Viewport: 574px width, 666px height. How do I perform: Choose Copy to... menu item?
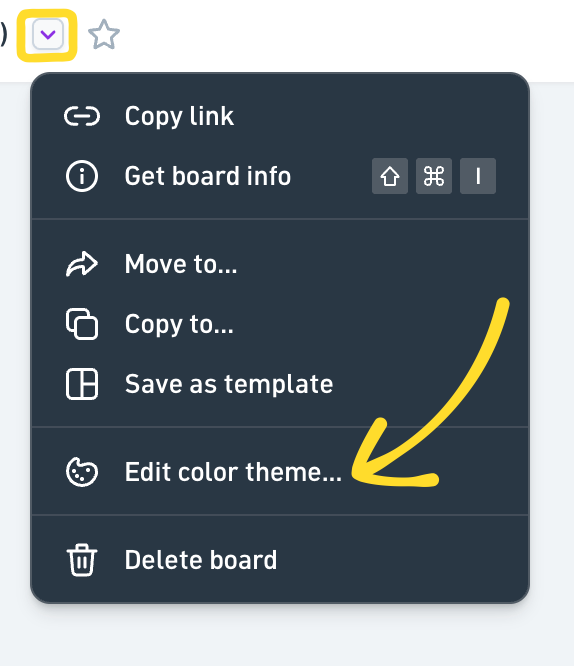point(280,324)
